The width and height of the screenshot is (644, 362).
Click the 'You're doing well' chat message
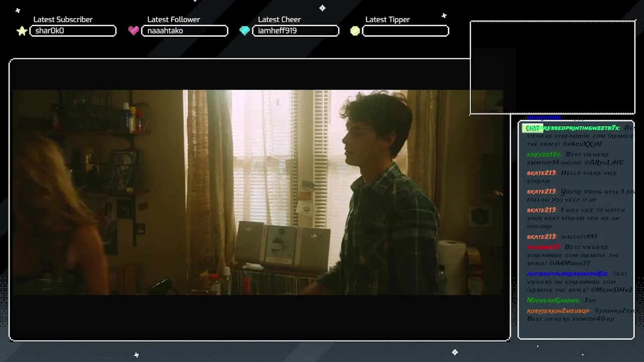[581, 195]
